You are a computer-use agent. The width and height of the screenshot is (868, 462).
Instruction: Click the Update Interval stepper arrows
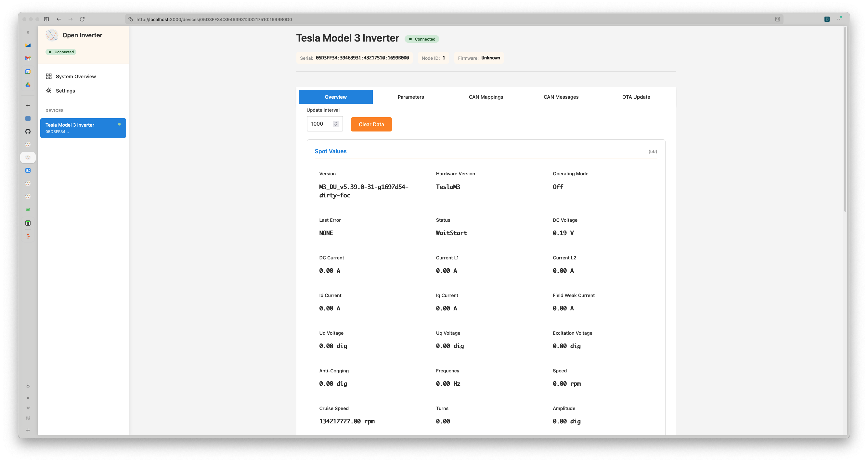coord(335,124)
